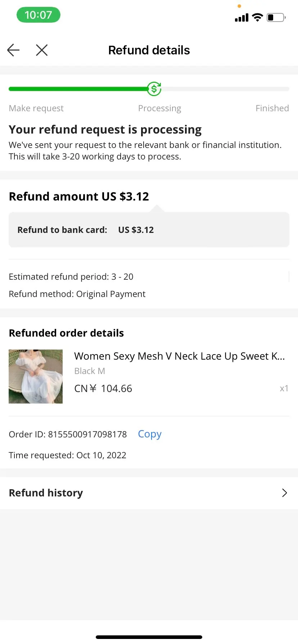This screenshot has width=298, height=644.
Task: Tap the green refund dollar progress icon
Action: [154, 89]
